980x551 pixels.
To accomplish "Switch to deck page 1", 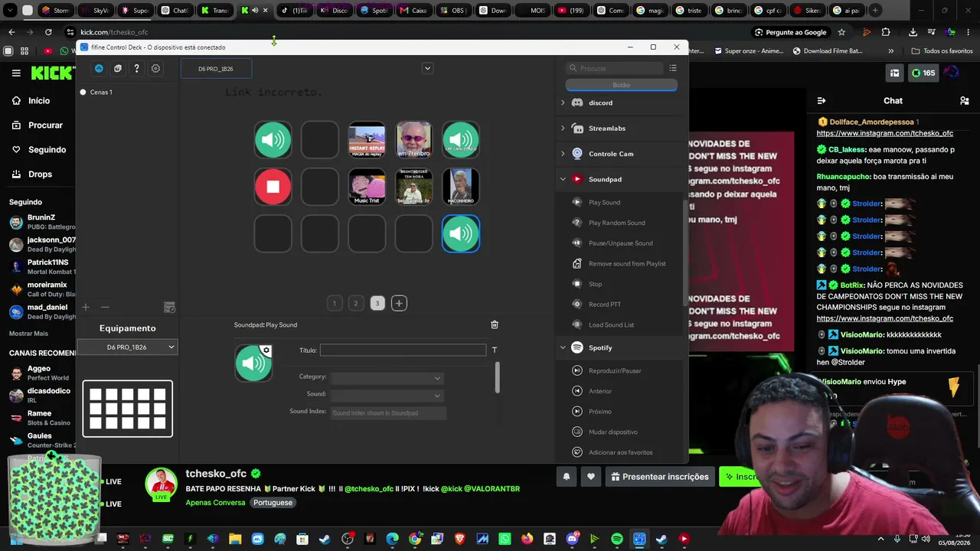I will coord(335,303).
